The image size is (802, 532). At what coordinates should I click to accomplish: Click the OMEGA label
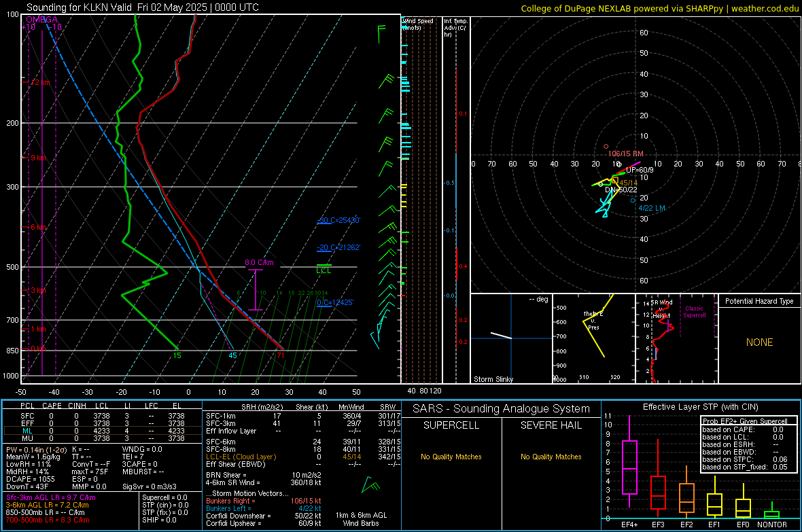click(x=41, y=20)
